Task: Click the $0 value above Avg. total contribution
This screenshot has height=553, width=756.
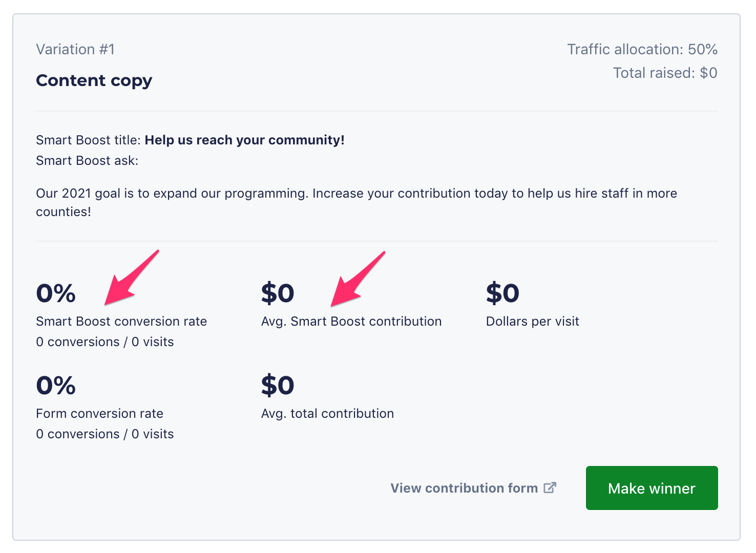Action: [x=278, y=386]
